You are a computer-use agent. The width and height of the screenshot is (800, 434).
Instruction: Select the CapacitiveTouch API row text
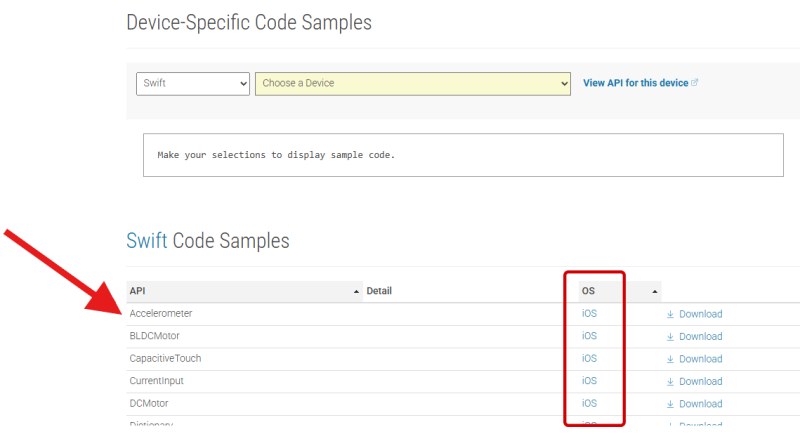(165, 359)
